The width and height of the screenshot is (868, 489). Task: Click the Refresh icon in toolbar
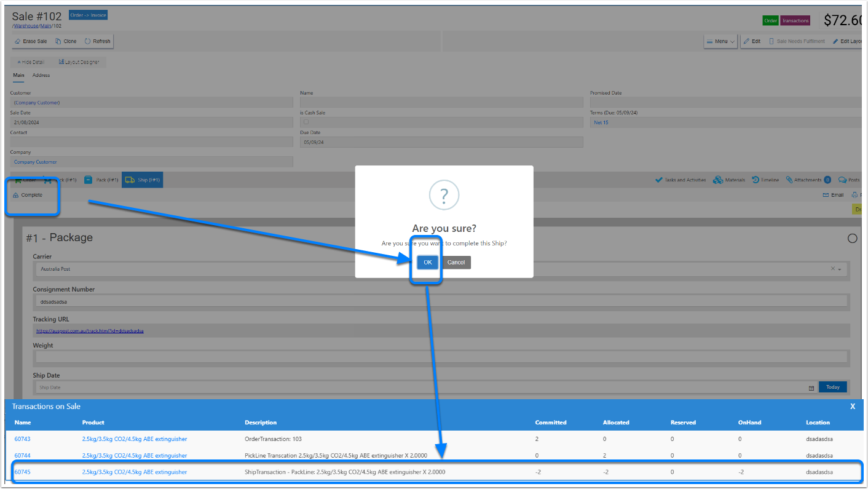pyautogui.click(x=88, y=41)
